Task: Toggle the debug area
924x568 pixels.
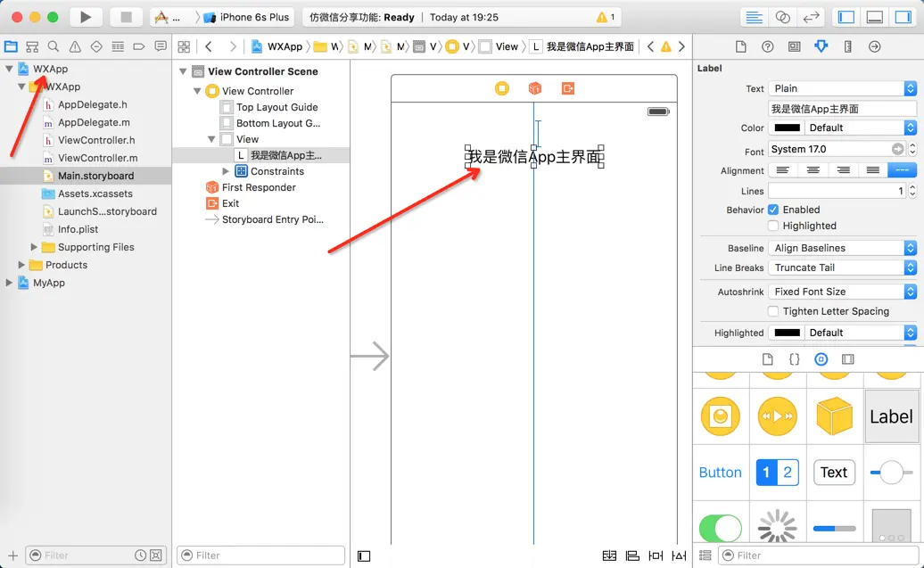Action: coord(874,17)
